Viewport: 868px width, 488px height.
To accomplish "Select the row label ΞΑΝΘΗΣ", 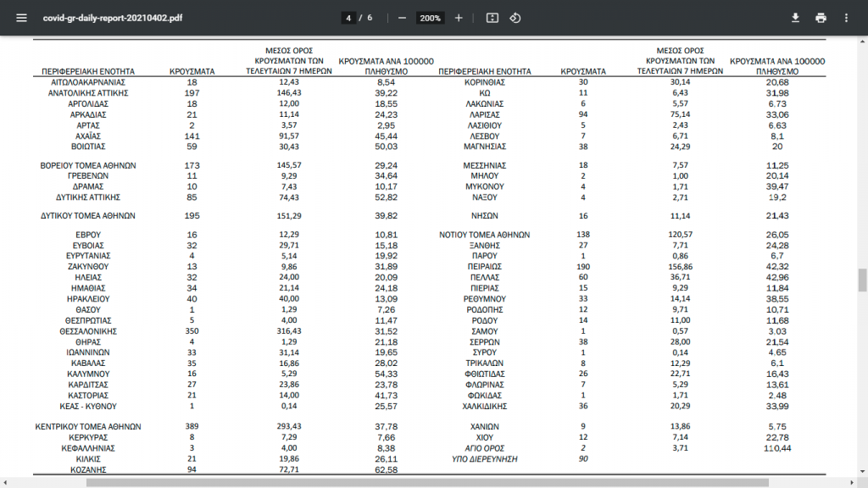I will click(484, 245).
